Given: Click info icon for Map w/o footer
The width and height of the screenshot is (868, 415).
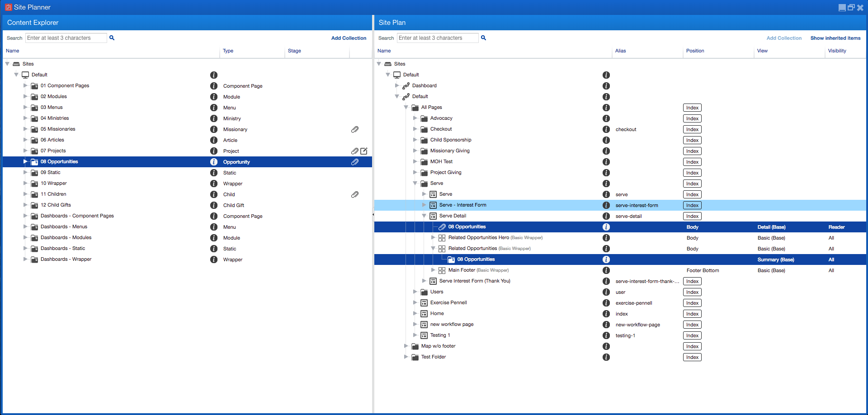Looking at the screenshot, I should coord(606,346).
